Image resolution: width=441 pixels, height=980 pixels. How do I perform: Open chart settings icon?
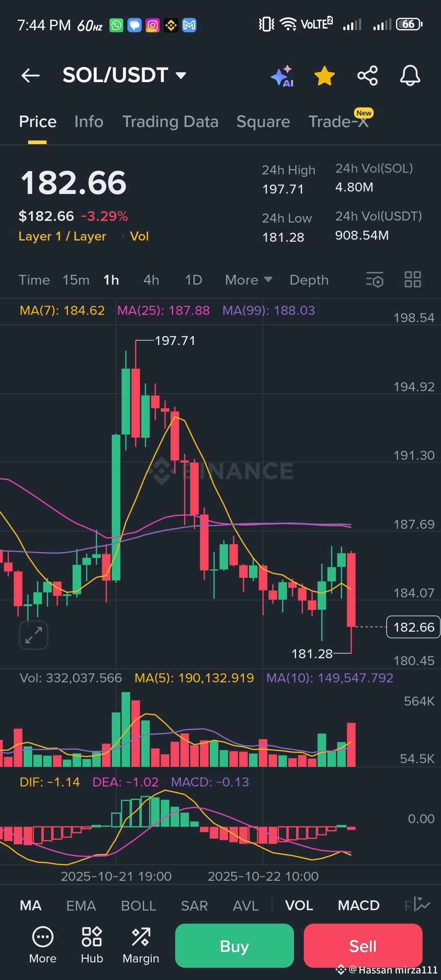(x=375, y=280)
